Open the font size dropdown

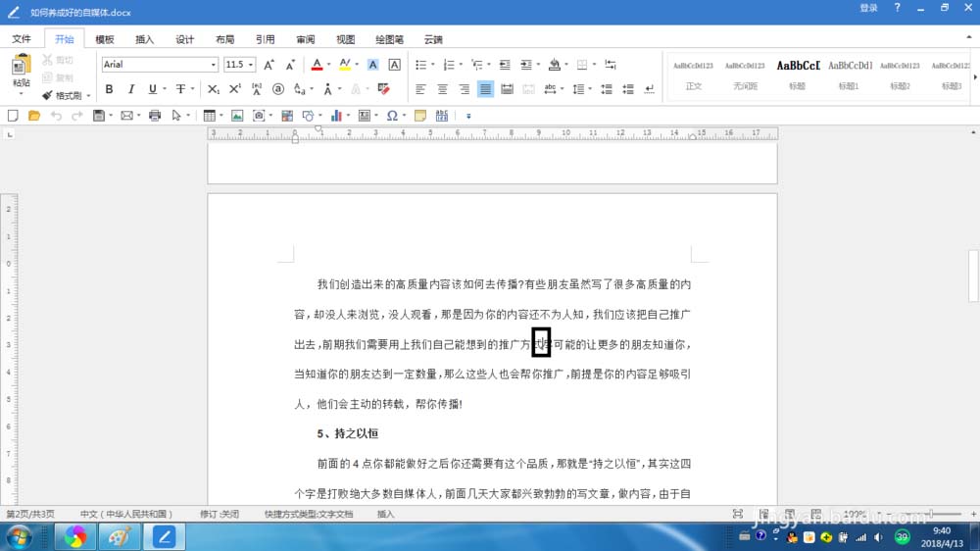pyautogui.click(x=251, y=65)
